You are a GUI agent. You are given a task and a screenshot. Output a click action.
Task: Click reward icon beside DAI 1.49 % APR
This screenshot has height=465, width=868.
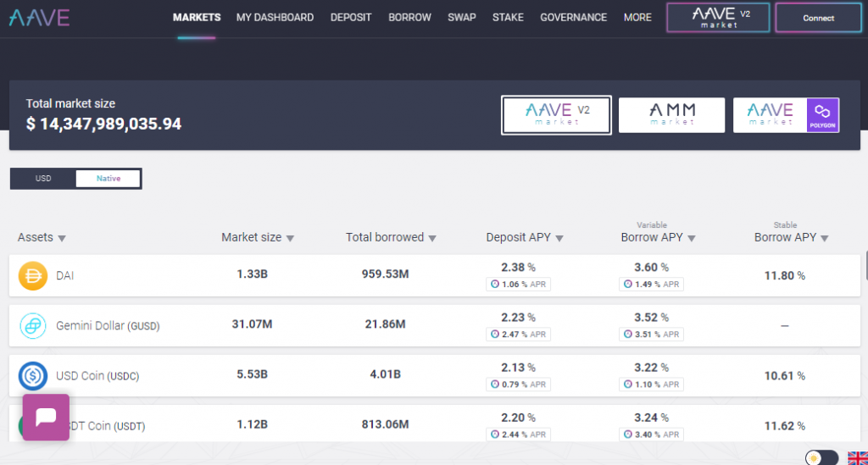pos(628,285)
